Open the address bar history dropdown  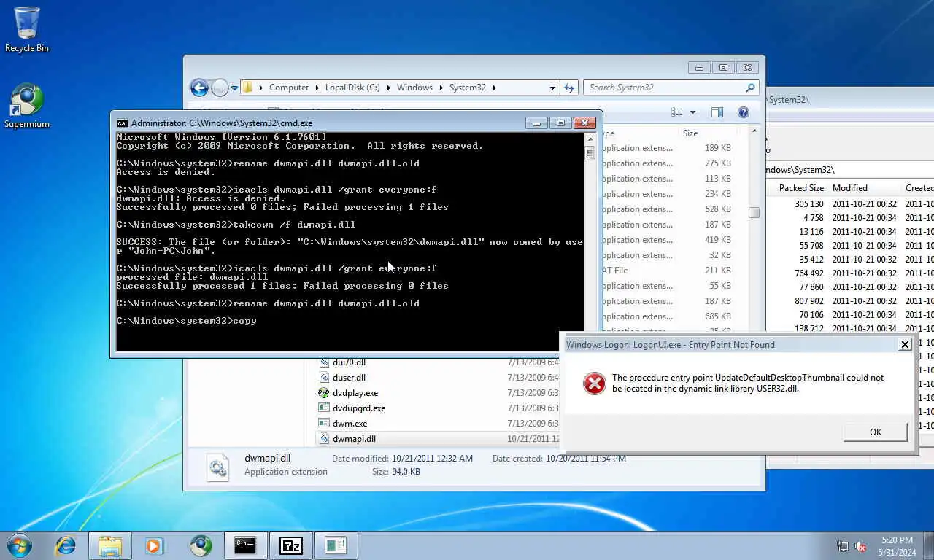pyautogui.click(x=552, y=87)
